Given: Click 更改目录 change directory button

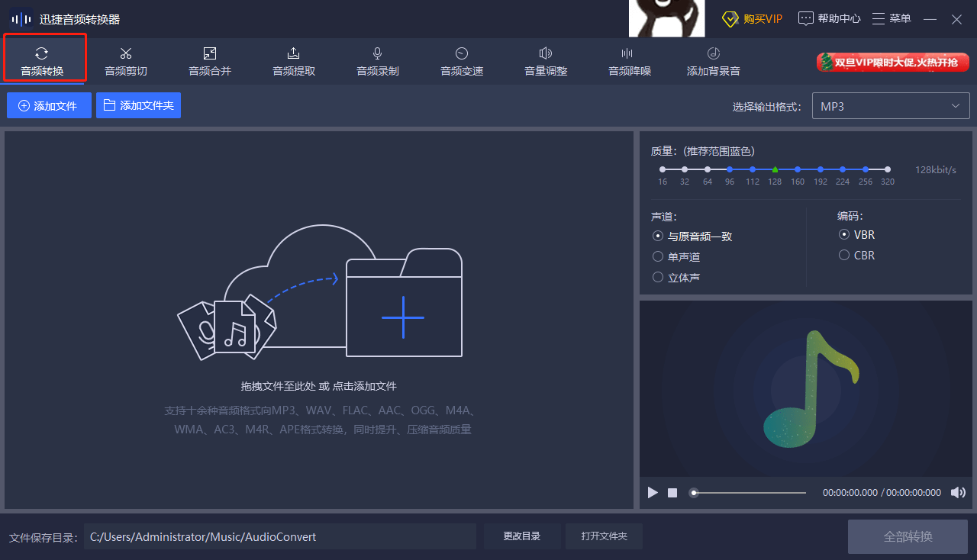Looking at the screenshot, I should [522, 536].
